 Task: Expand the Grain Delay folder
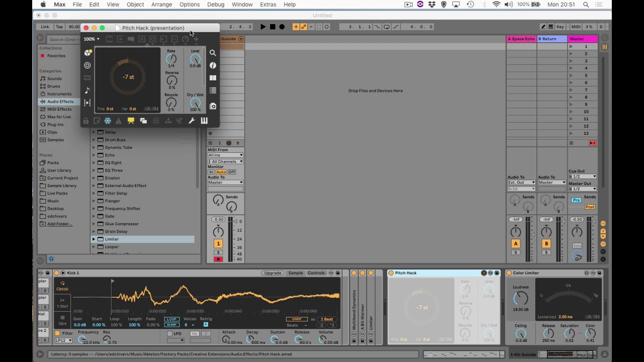tap(94, 231)
